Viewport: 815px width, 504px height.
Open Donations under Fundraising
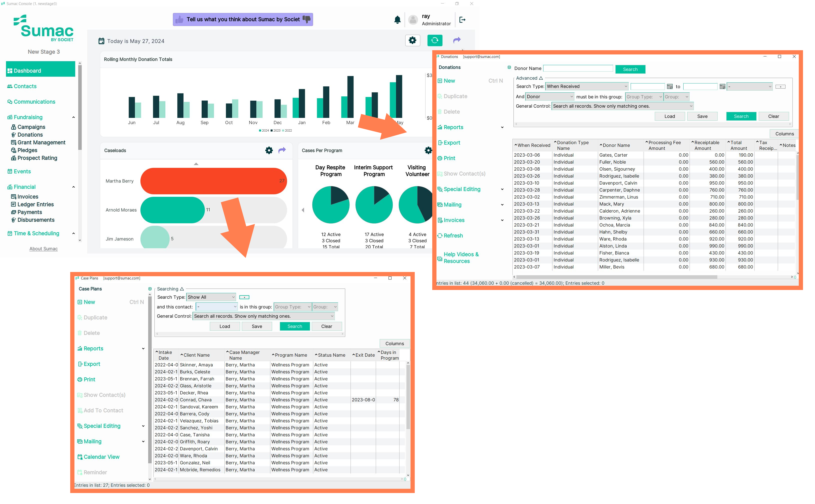pyautogui.click(x=27, y=135)
